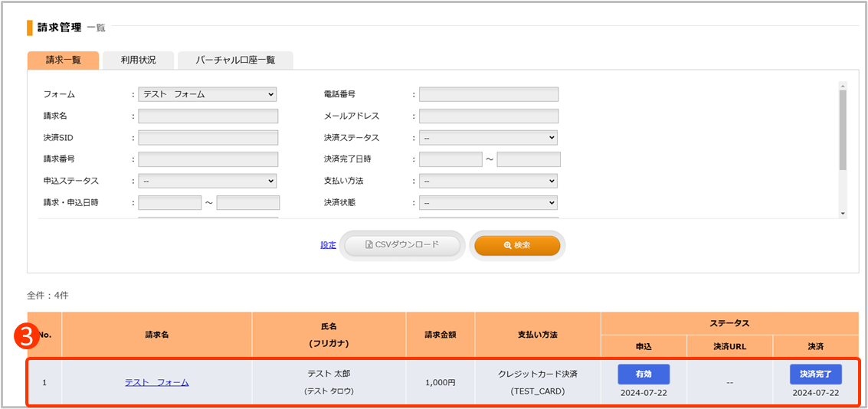This screenshot has width=868, height=409.
Task: Click the blue 有効 status button
Action: [644, 374]
